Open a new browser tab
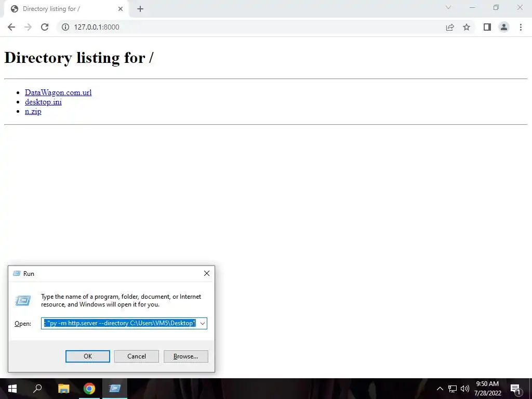The height and width of the screenshot is (399, 532). click(140, 9)
